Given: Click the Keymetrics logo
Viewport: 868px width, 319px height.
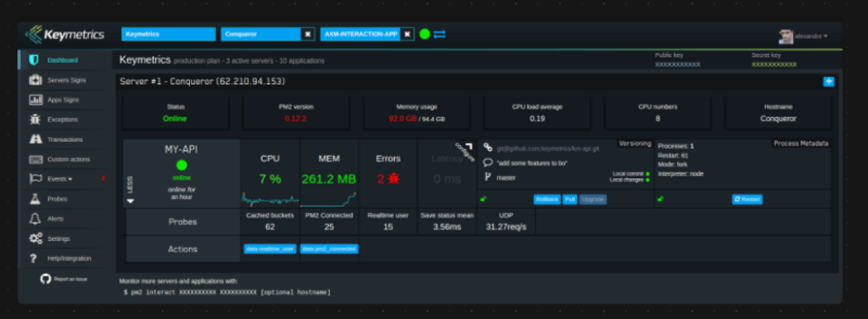Looking at the screenshot, I should [65, 34].
